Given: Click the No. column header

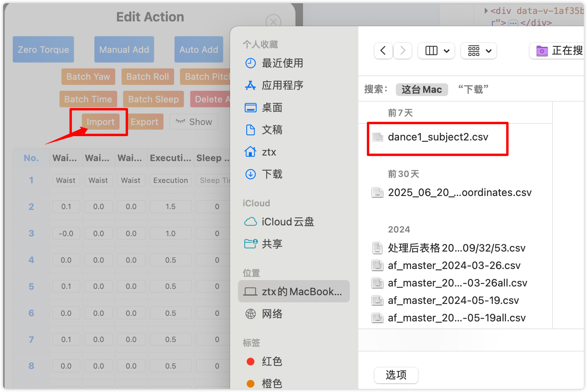Looking at the screenshot, I should [x=31, y=158].
